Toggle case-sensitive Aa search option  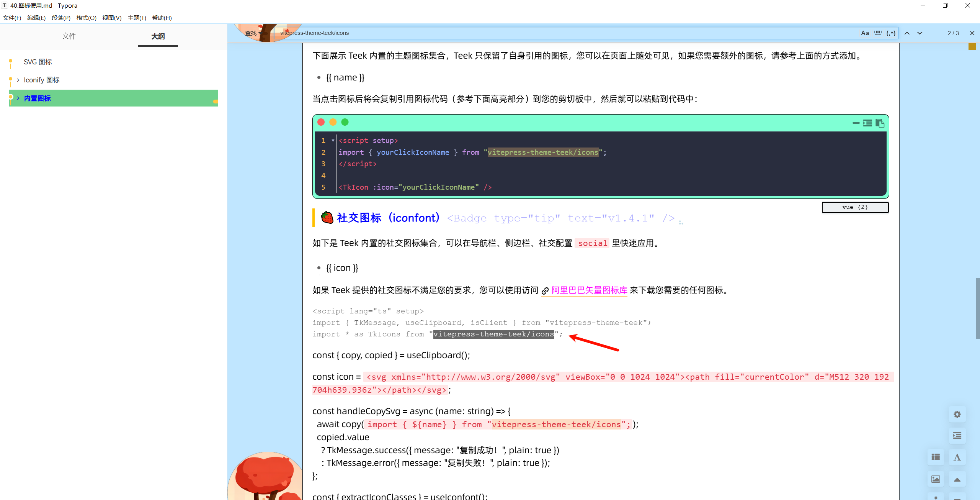point(865,33)
